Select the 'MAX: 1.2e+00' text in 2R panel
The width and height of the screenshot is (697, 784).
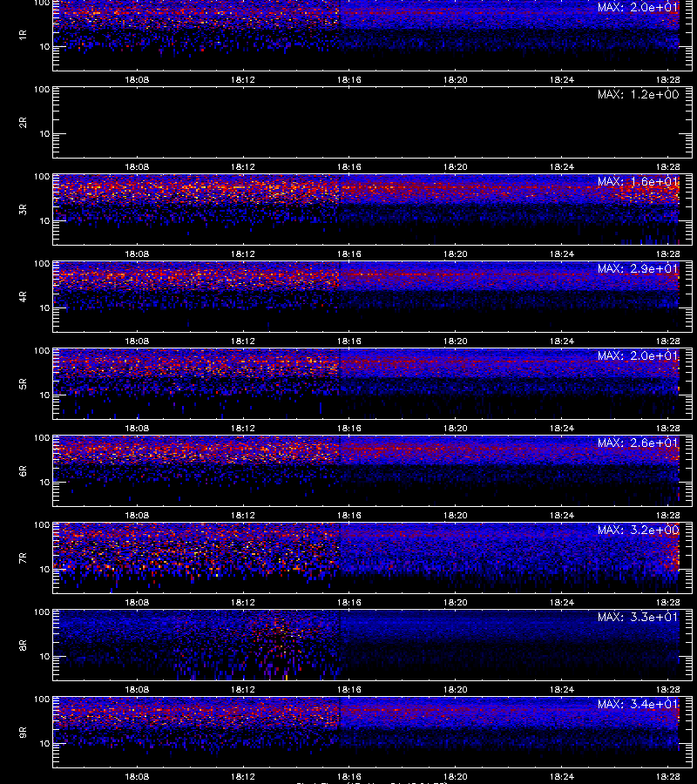tap(638, 94)
